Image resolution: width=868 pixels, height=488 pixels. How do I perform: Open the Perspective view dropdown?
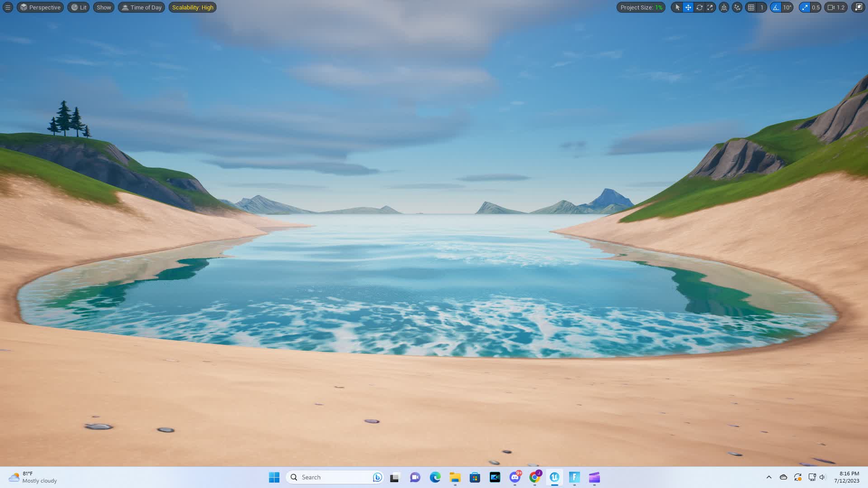pyautogui.click(x=40, y=7)
